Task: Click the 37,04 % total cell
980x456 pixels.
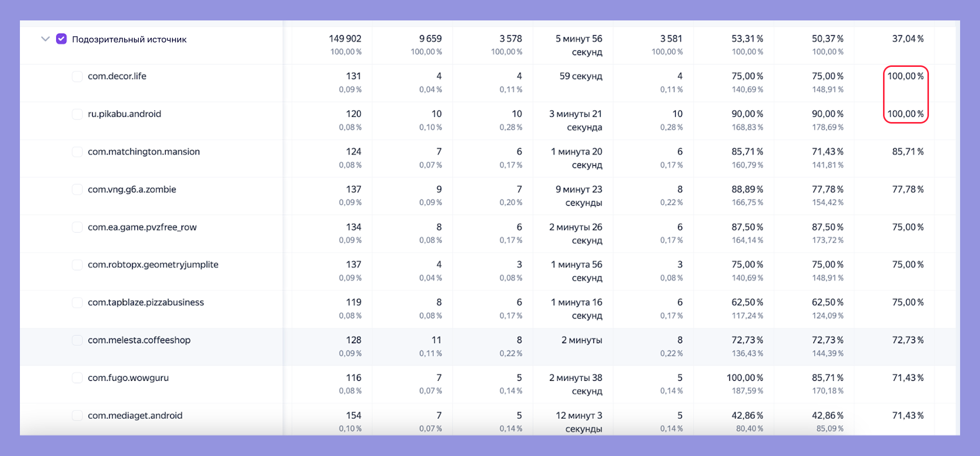Action: tap(908, 39)
